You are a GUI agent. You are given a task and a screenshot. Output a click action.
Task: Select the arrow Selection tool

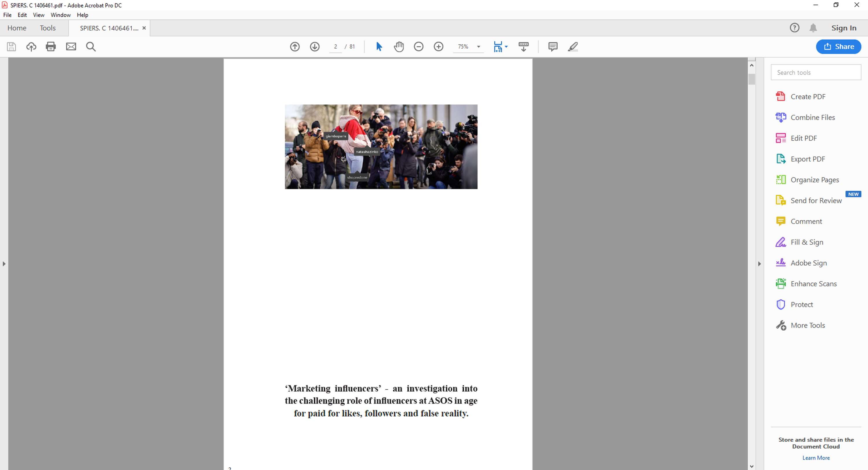point(379,47)
